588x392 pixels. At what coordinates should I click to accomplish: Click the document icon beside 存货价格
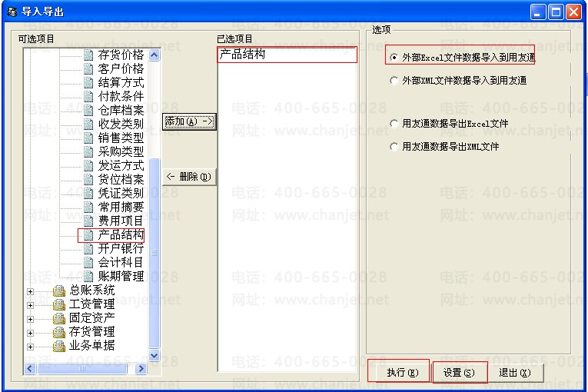point(88,55)
